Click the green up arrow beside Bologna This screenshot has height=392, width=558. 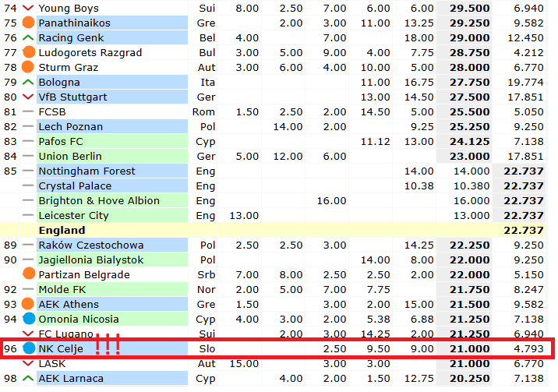coord(28,82)
